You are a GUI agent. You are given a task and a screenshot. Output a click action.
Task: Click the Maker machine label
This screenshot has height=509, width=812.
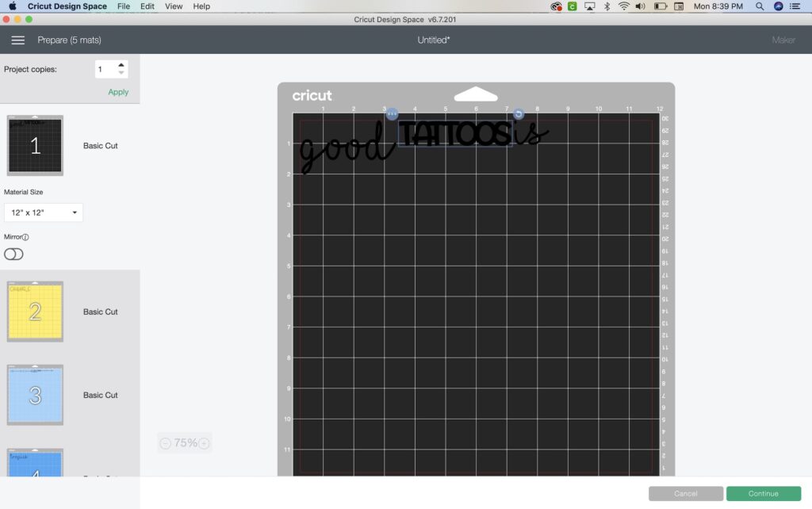(783, 40)
